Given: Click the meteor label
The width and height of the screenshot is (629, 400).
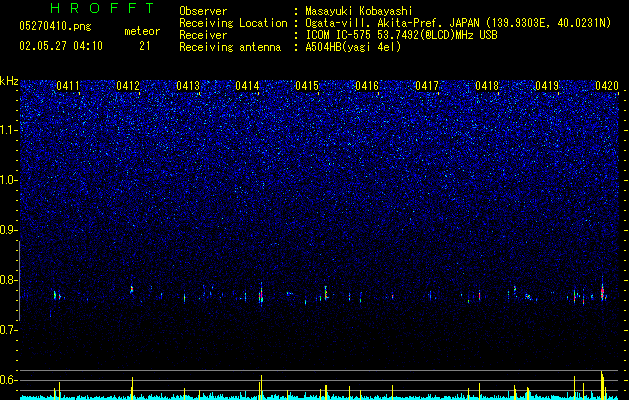Looking at the screenshot, I should pos(142,31).
